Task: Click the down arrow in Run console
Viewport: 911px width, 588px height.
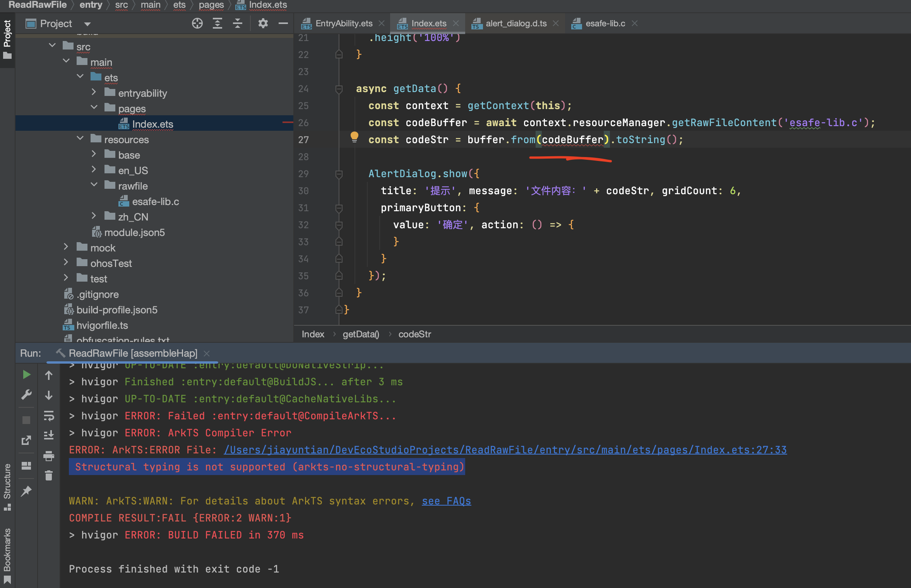Action: [x=49, y=395]
